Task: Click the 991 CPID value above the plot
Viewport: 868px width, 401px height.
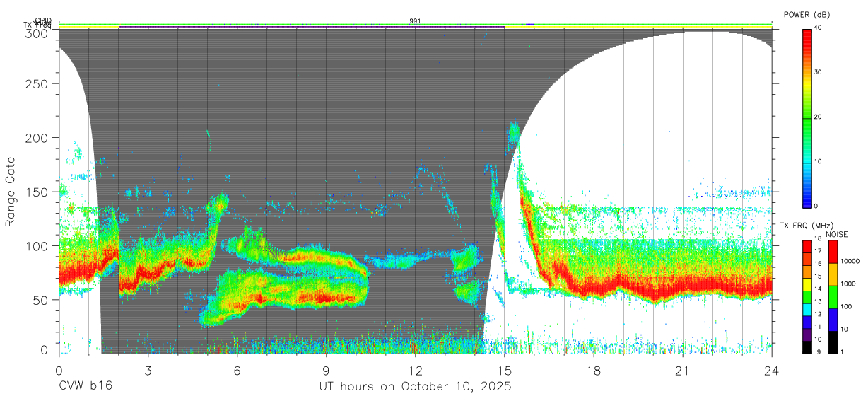Action: point(416,21)
